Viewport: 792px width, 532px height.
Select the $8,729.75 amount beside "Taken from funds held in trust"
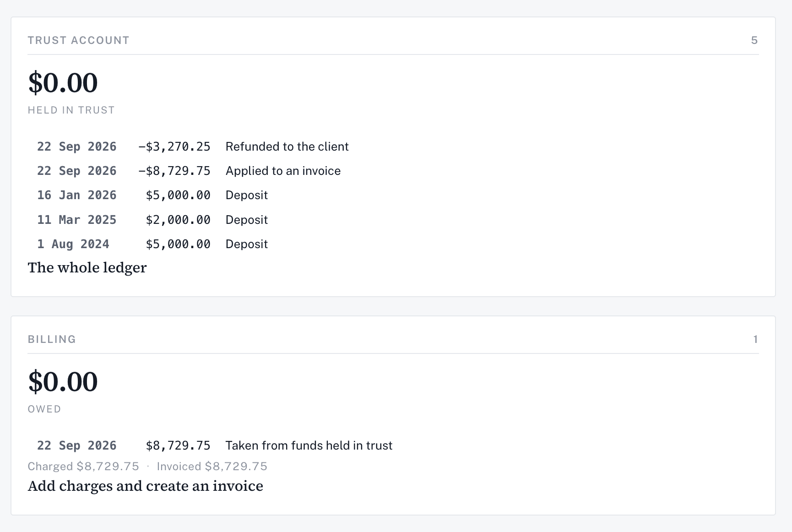(178, 445)
